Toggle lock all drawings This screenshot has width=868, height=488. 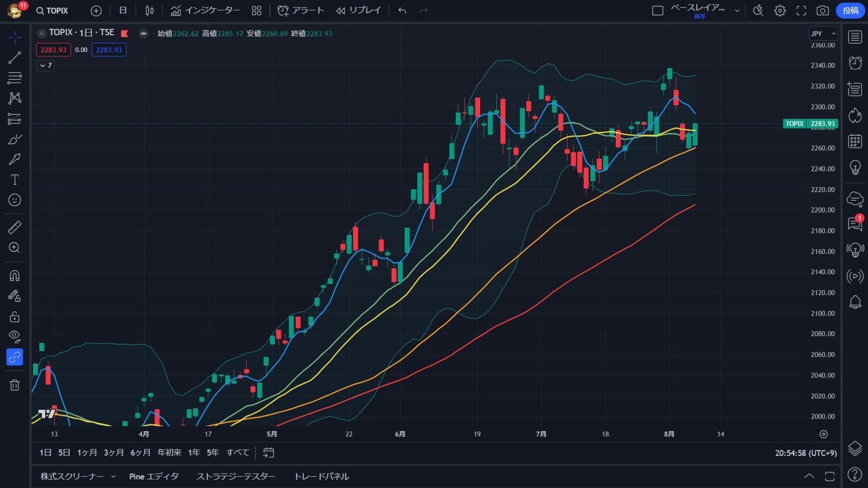click(15, 317)
